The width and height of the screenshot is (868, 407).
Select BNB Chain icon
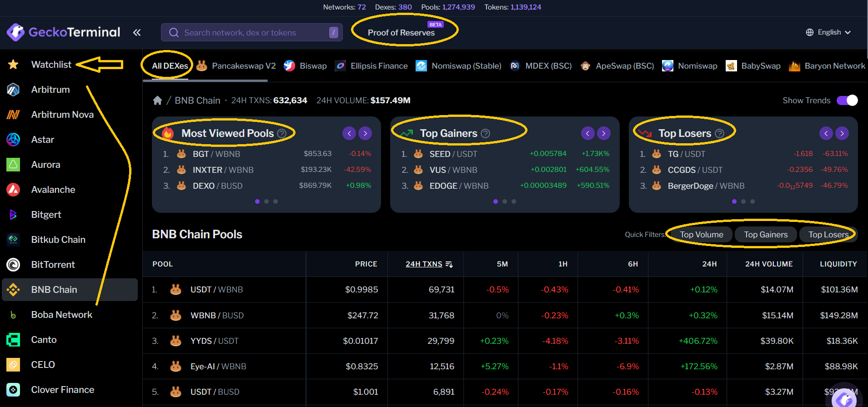pos(13,290)
